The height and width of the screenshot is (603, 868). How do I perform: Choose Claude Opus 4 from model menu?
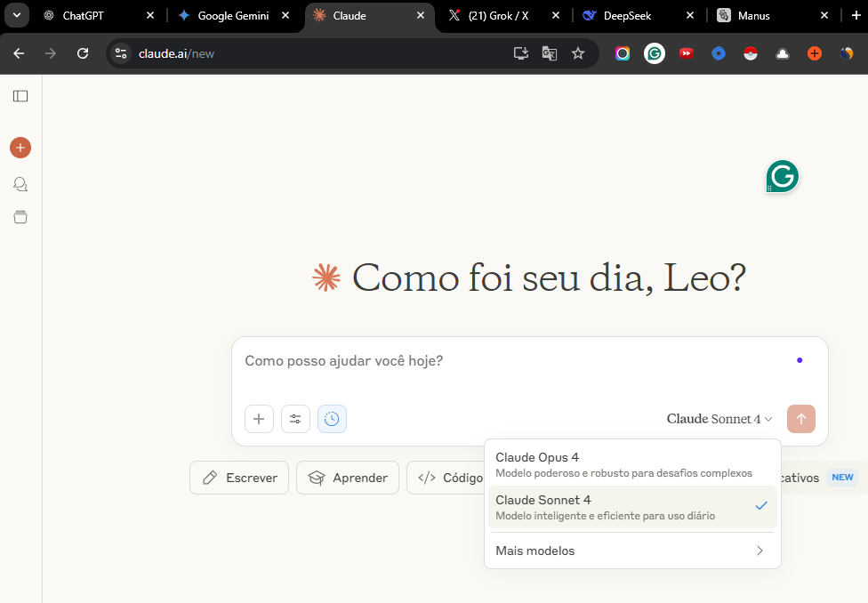click(x=632, y=464)
